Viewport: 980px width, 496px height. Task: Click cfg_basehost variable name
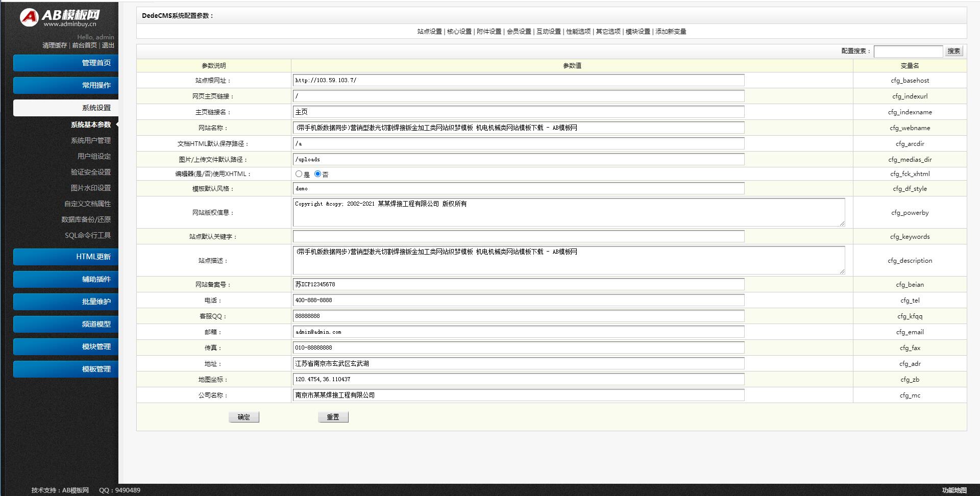coord(910,81)
